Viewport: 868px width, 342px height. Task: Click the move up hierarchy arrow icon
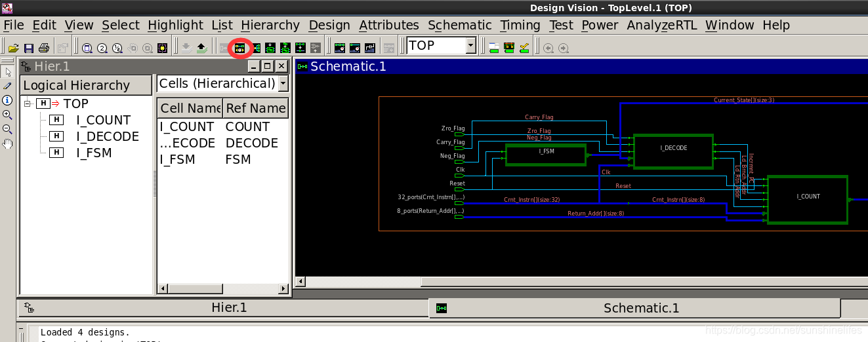[201, 48]
